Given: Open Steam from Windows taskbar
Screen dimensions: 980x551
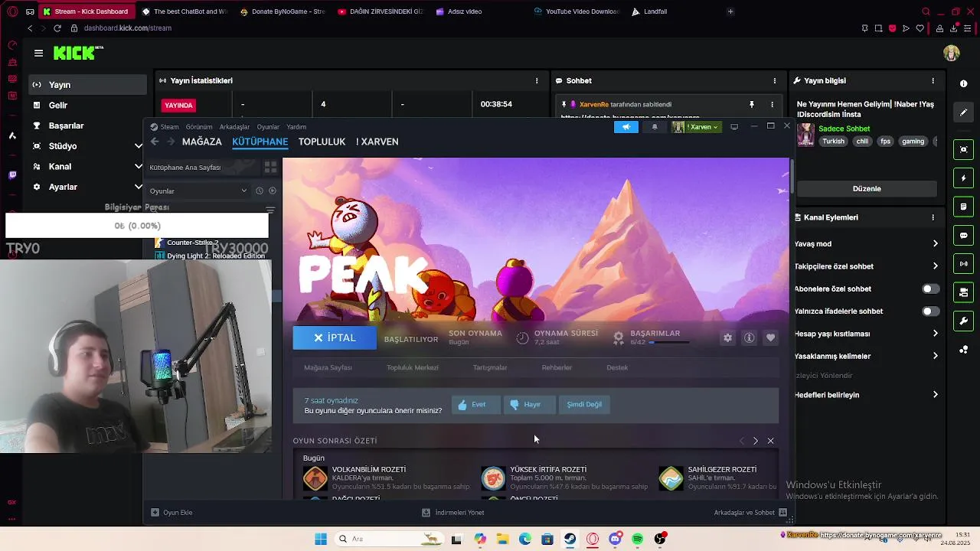Looking at the screenshot, I should [x=570, y=539].
